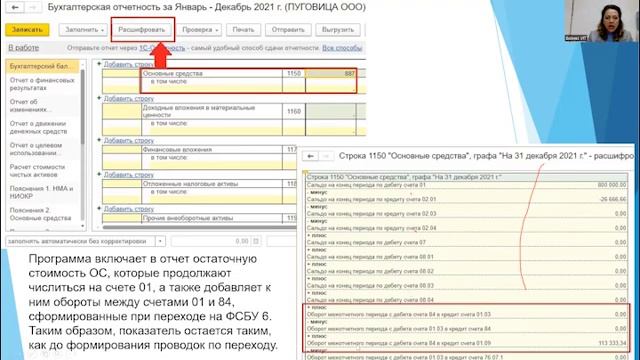Open calculator icon beside 0,00 field

(x=256, y=241)
